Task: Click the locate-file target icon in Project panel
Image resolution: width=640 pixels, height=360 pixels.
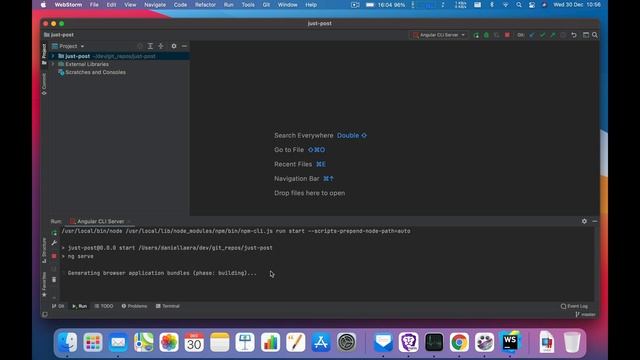Action: pyautogui.click(x=140, y=46)
